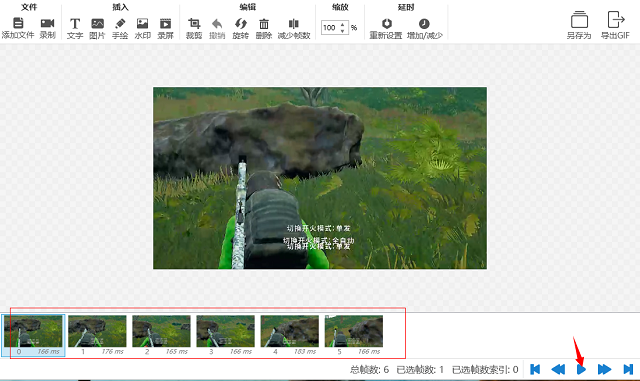Jump to the first frame

pyautogui.click(x=535, y=369)
